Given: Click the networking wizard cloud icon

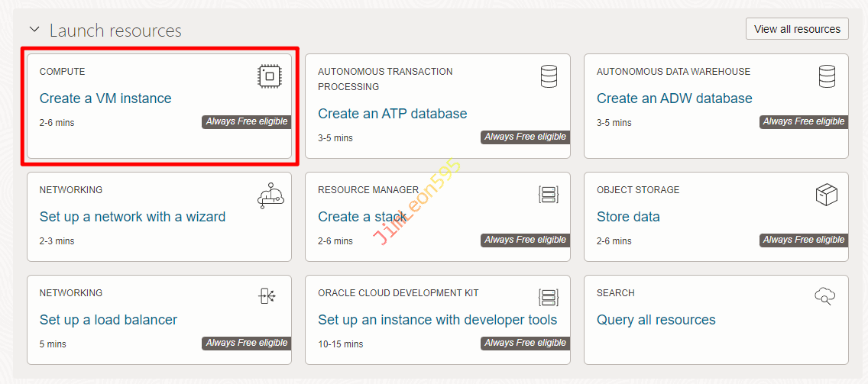Looking at the screenshot, I should click(270, 195).
